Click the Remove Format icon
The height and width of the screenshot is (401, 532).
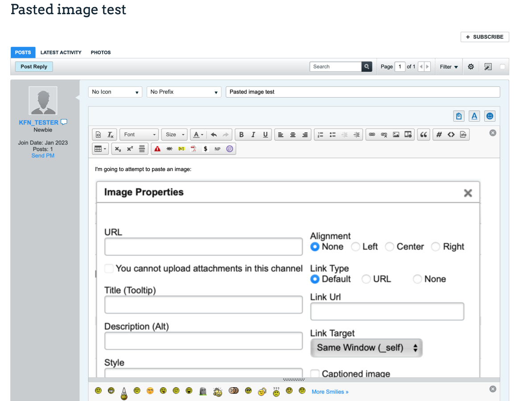click(x=111, y=135)
